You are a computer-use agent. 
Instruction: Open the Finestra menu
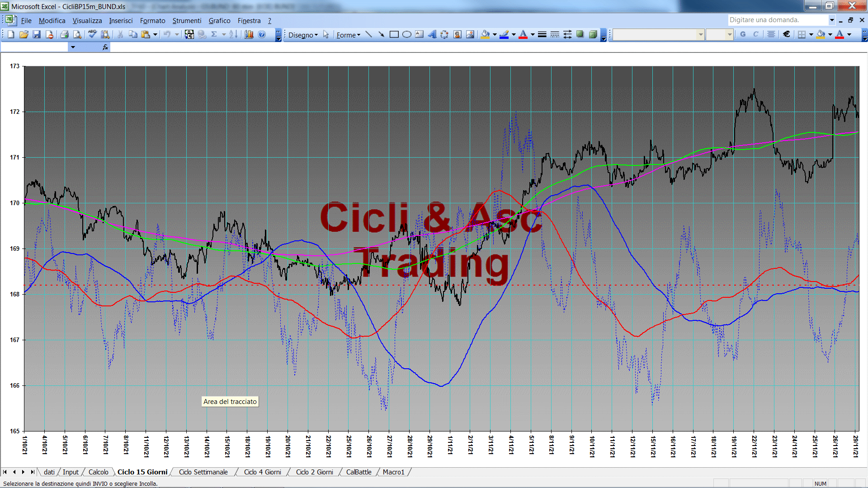pos(249,21)
